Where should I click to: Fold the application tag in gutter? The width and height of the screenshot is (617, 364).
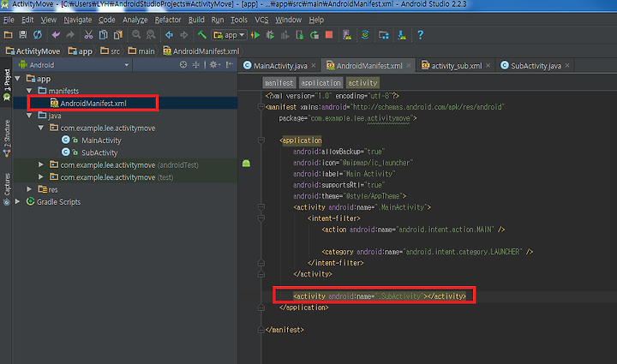coord(261,140)
